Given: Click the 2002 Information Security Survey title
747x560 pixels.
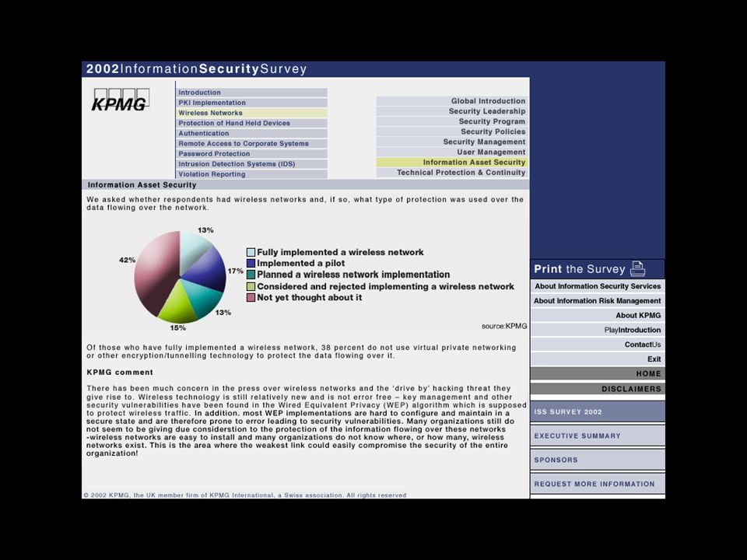Looking at the screenshot, I should click(196, 69).
